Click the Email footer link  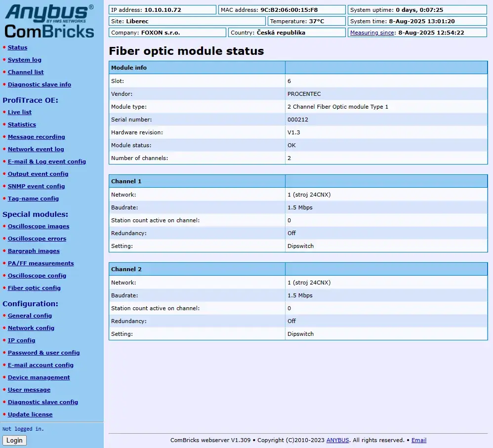click(419, 440)
